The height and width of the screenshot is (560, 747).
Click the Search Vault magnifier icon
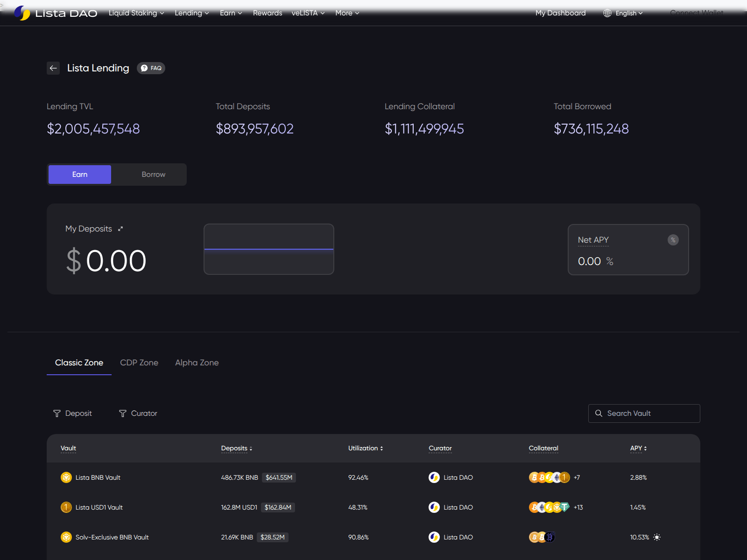click(599, 413)
